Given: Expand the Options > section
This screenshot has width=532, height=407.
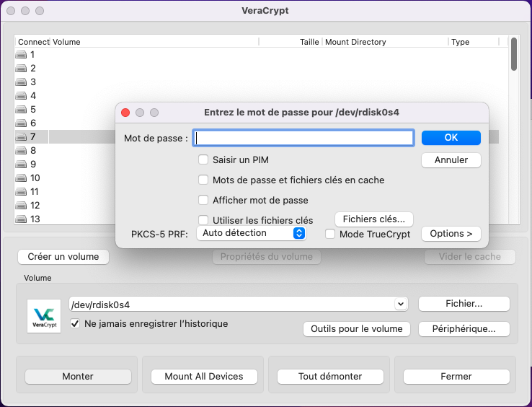Looking at the screenshot, I should [451, 234].
